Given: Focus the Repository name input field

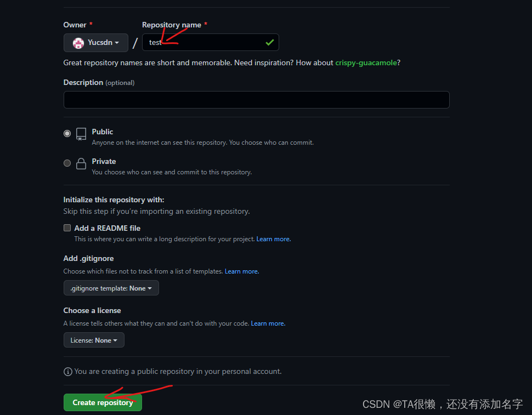Looking at the screenshot, I should point(211,42).
